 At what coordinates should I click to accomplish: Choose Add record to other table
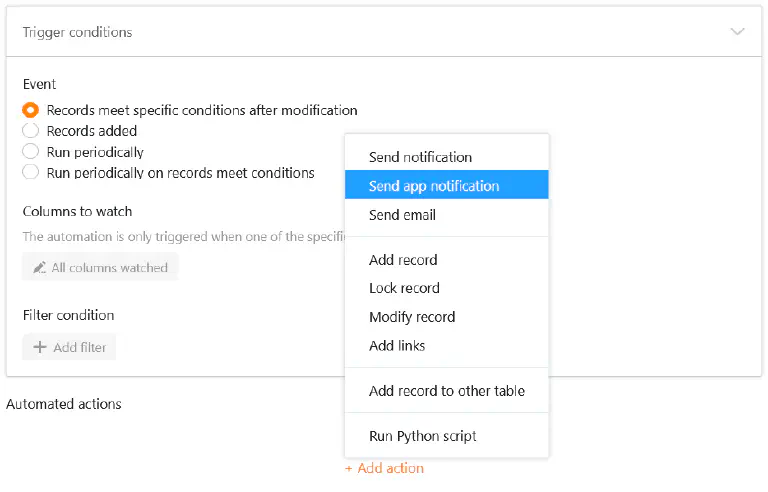(x=447, y=391)
